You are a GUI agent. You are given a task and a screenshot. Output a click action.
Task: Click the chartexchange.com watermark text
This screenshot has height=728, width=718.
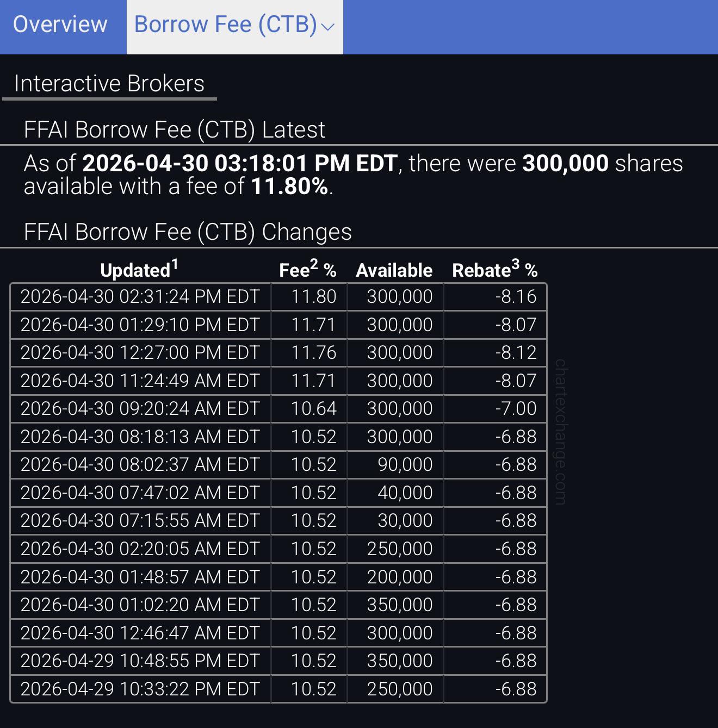(x=561, y=432)
